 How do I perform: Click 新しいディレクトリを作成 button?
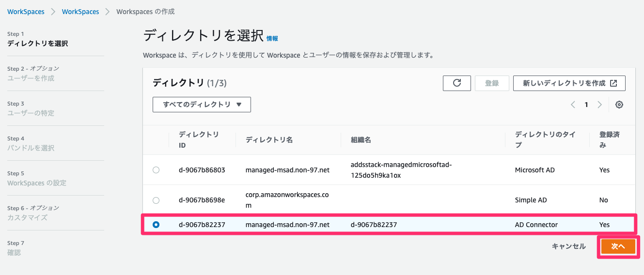(x=569, y=83)
